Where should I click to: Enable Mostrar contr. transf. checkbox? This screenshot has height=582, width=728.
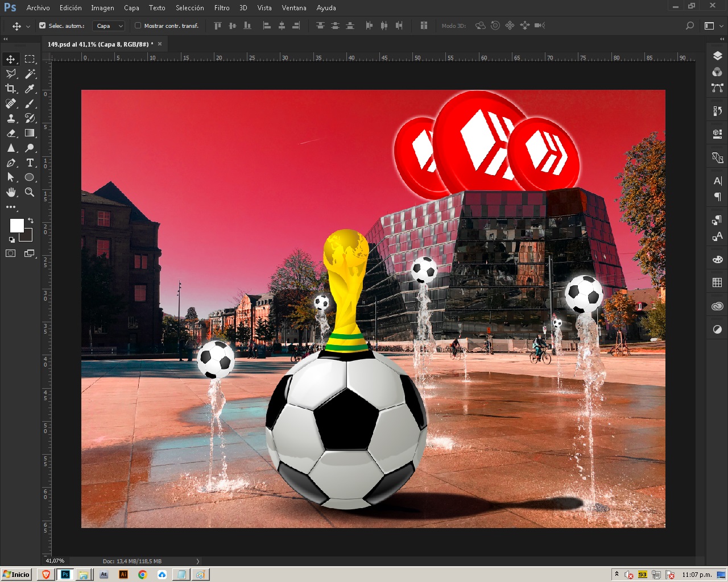point(138,26)
